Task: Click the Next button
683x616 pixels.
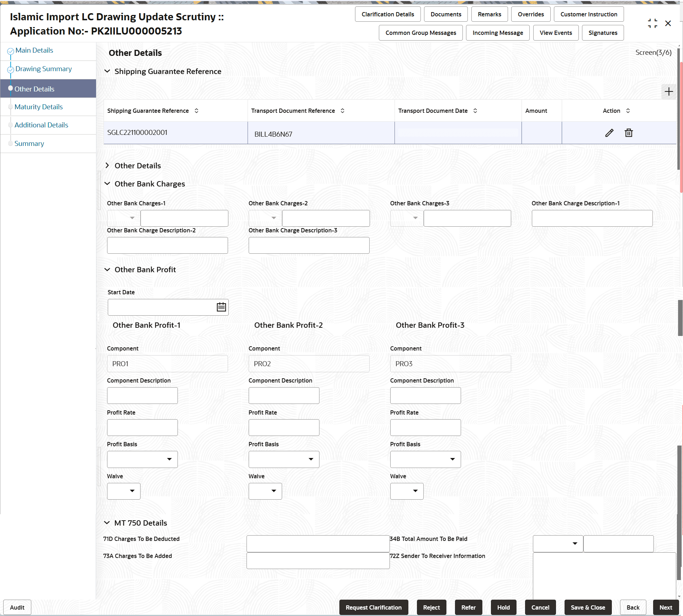Action: click(x=666, y=607)
